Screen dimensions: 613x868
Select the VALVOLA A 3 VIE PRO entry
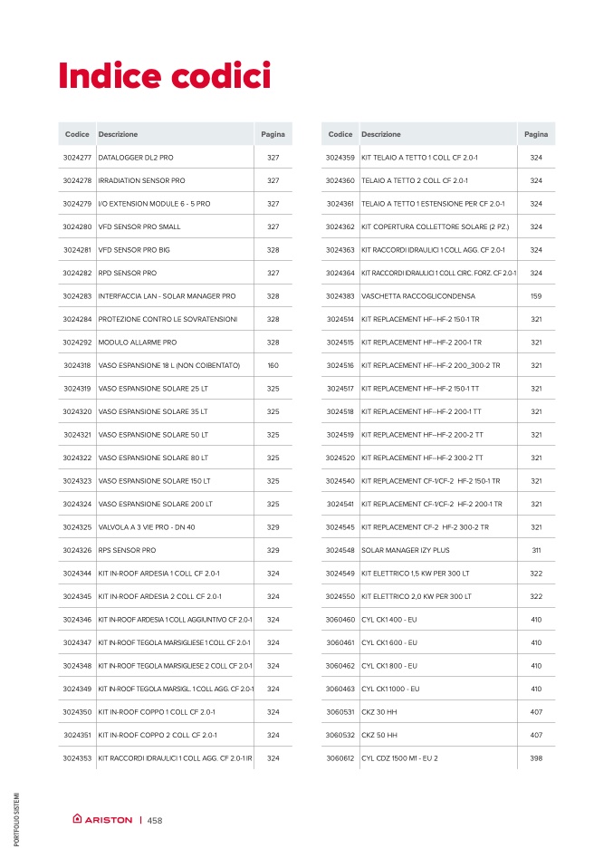(147, 527)
